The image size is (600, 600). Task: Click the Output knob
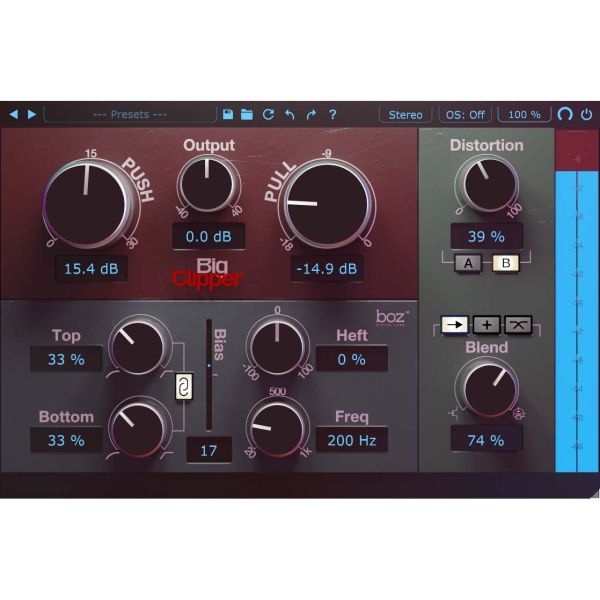click(x=207, y=184)
